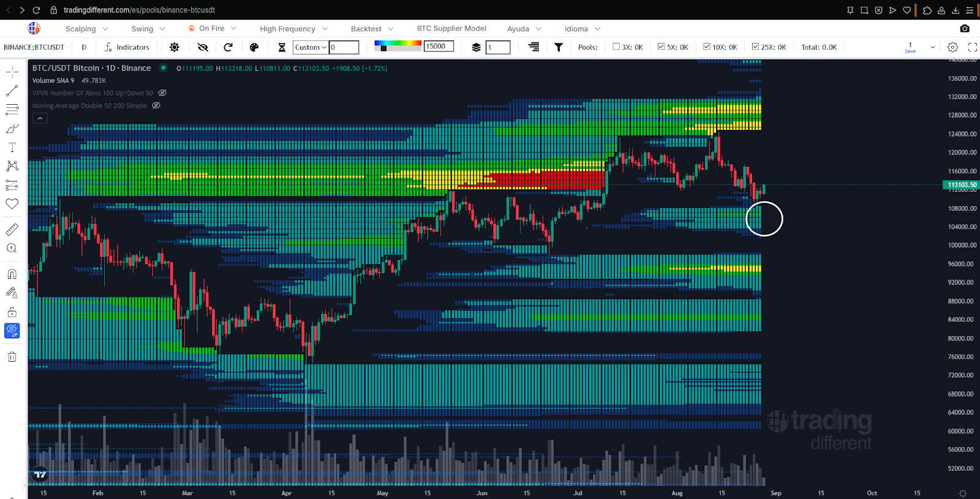Image resolution: width=980 pixels, height=499 pixels.
Task: Uncheck the 25X pools checkbox
Action: (x=755, y=47)
